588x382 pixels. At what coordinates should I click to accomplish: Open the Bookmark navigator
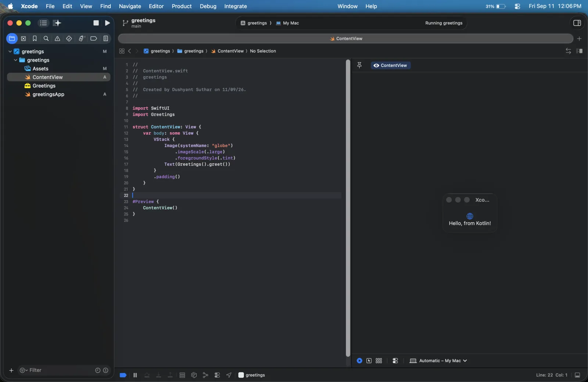(35, 39)
